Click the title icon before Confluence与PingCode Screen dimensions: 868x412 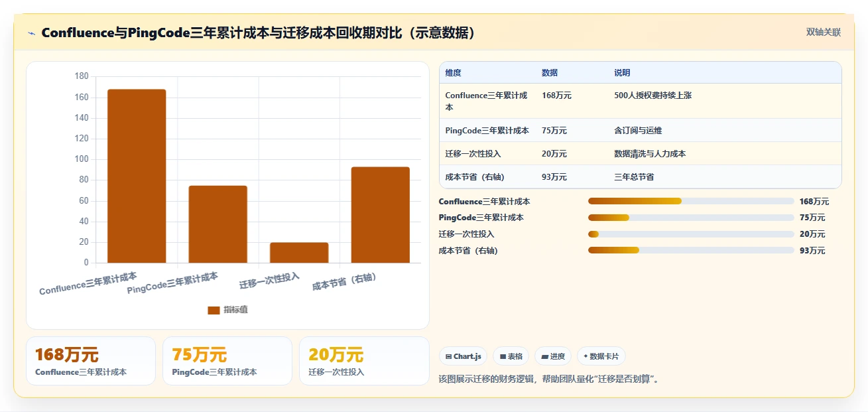coord(31,33)
